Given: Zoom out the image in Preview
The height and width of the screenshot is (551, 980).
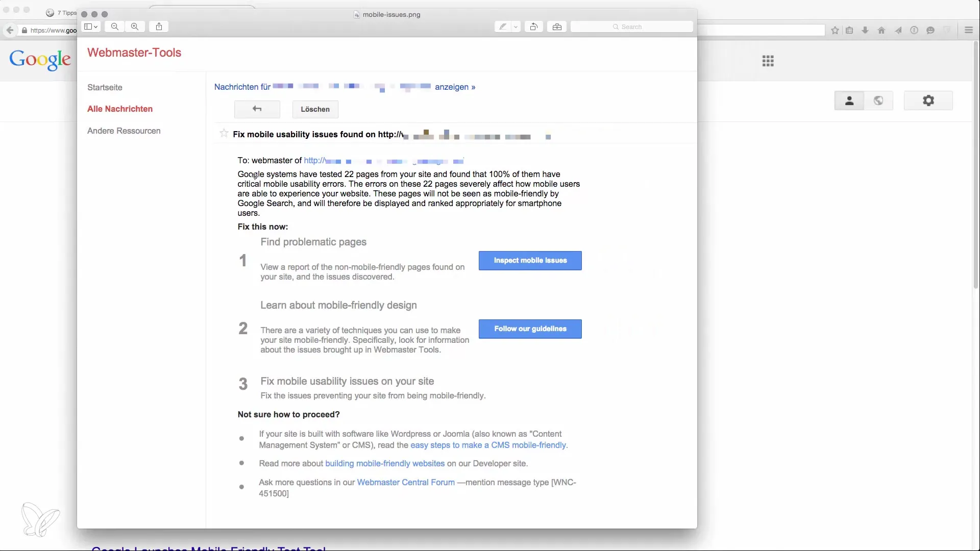Looking at the screenshot, I should [115, 27].
